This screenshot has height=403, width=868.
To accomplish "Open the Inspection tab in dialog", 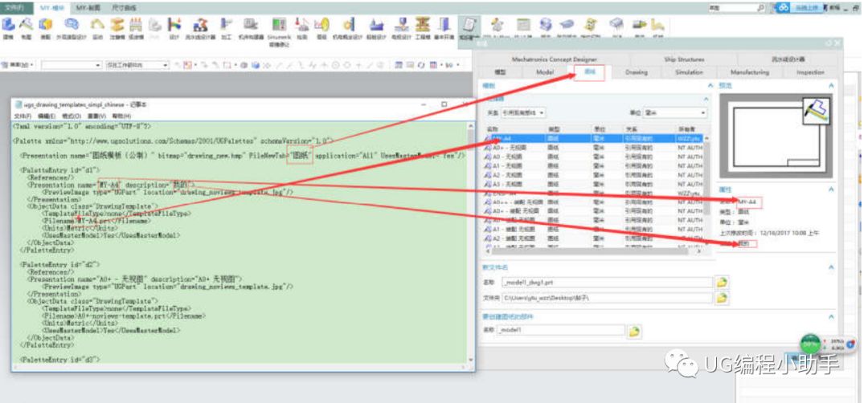I will pos(810,72).
